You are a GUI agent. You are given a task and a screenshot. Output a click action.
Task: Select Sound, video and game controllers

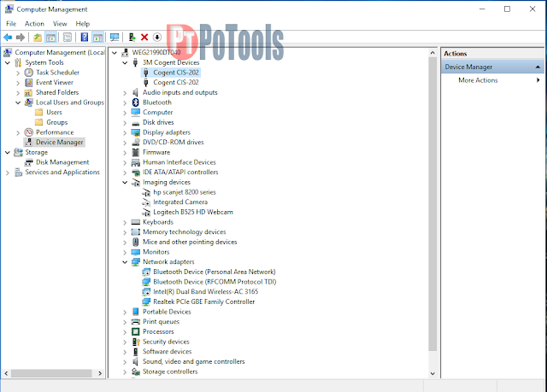[194, 362]
